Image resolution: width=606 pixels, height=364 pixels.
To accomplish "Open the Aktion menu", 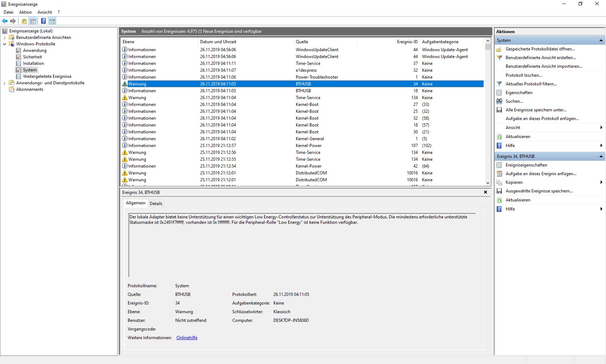I will point(25,12).
